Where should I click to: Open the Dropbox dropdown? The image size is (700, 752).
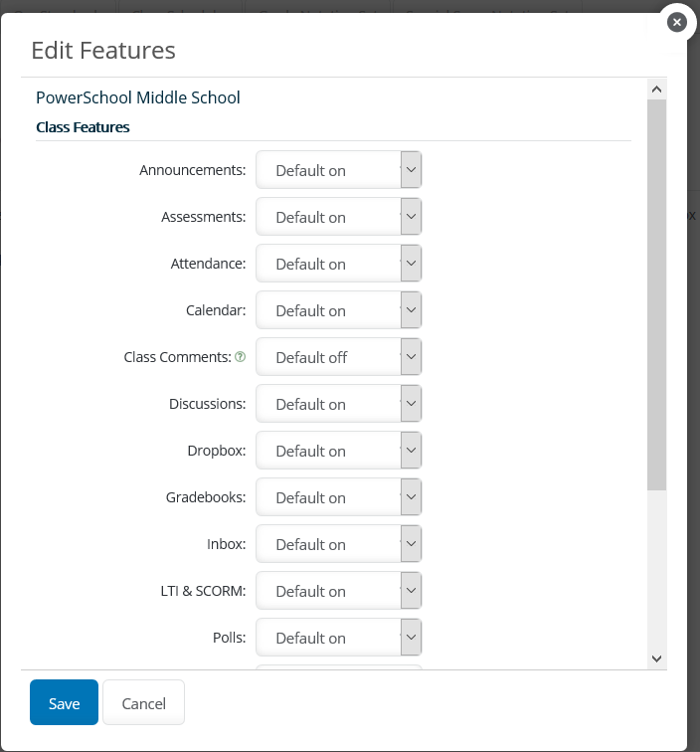[x=338, y=451]
